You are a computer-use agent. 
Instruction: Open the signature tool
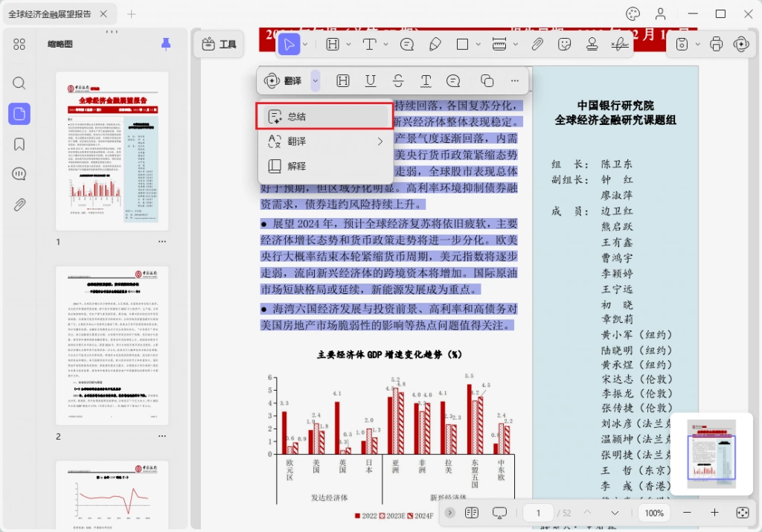point(620,45)
